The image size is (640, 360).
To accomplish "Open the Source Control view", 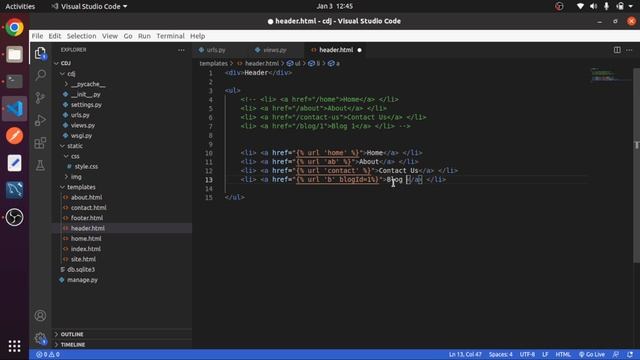I will [40, 98].
